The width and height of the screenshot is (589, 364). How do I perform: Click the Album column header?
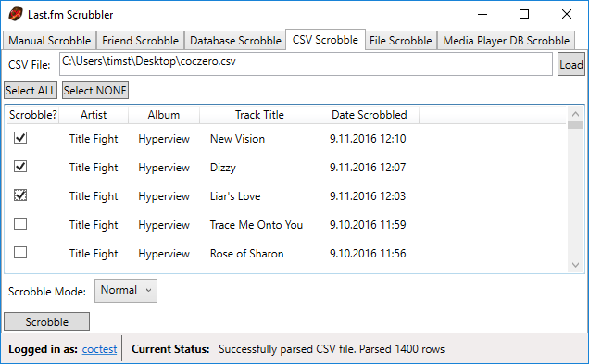(x=164, y=115)
